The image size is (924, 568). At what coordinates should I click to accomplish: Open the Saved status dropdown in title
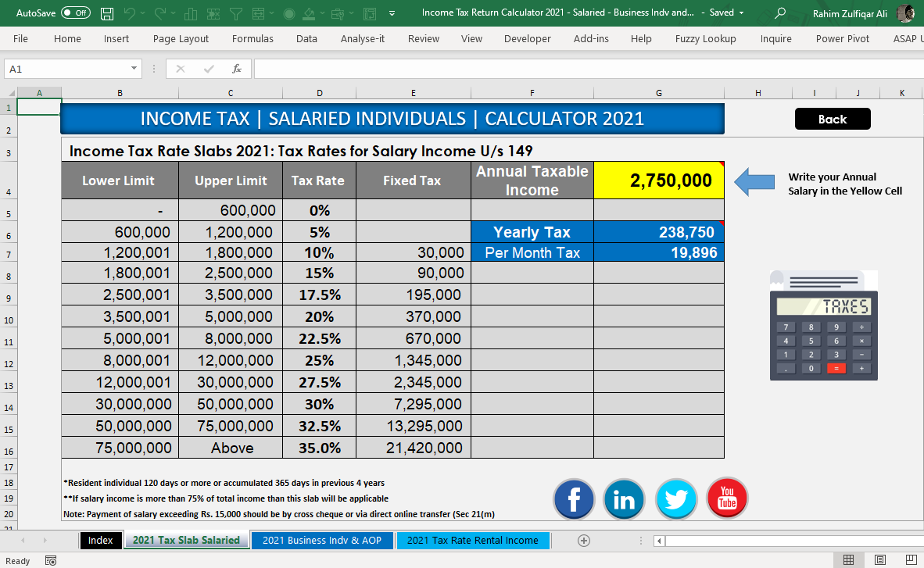click(741, 13)
